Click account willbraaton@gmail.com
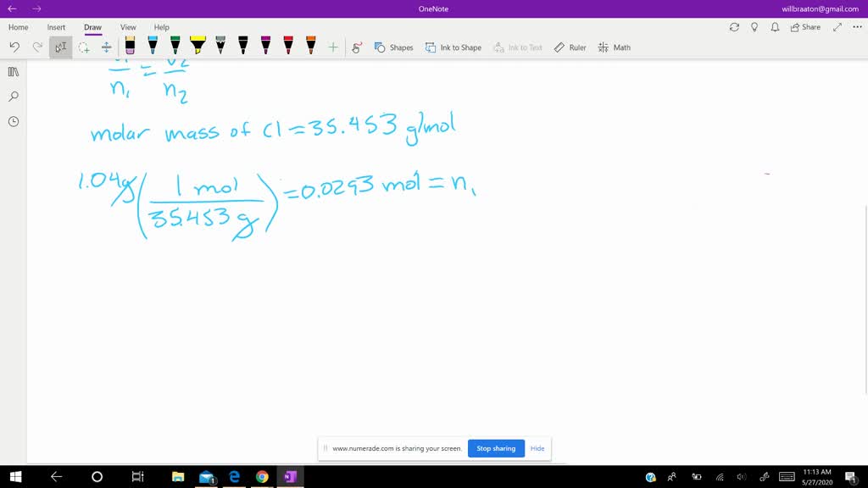Screen dimensions: 868x488 coord(820,8)
